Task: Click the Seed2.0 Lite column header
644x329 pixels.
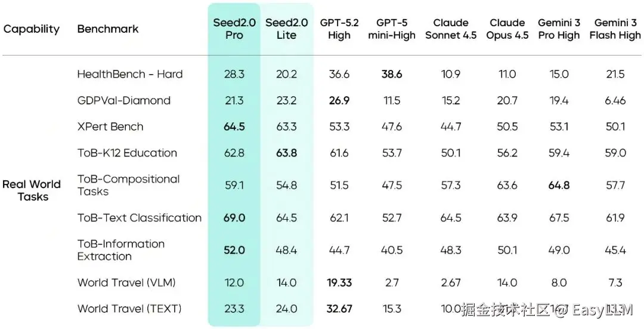Action: tap(286, 29)
